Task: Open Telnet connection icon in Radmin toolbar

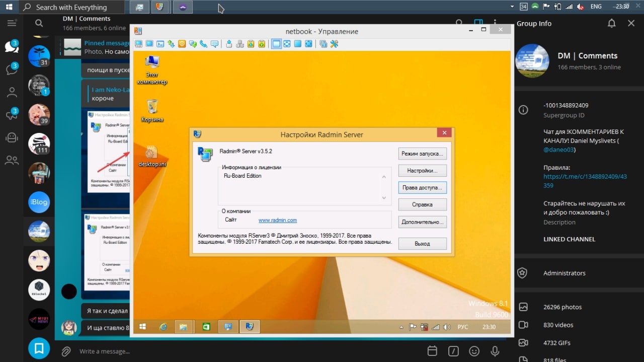Action: coord(160,44)
